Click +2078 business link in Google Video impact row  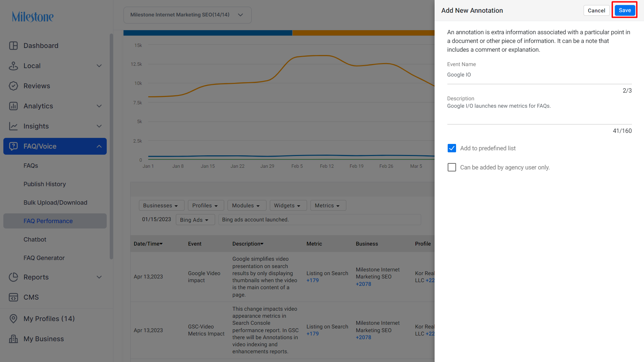(363, 284)
